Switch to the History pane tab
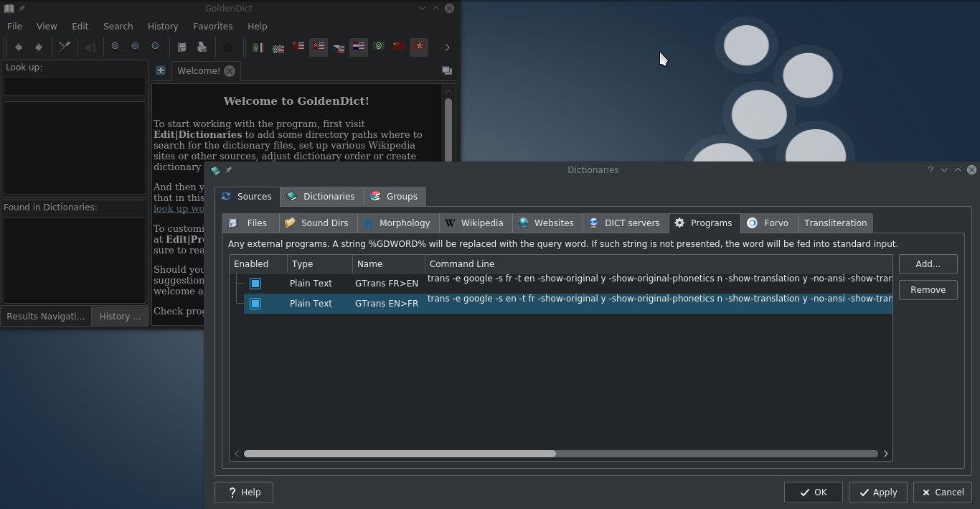Viewport: 980px width, 509px height. (120, 316)
